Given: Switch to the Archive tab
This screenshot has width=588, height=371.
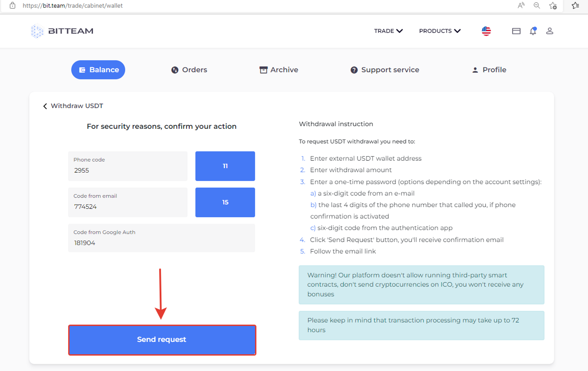Looking at the screenshot, I should click(x=279, y=70).
